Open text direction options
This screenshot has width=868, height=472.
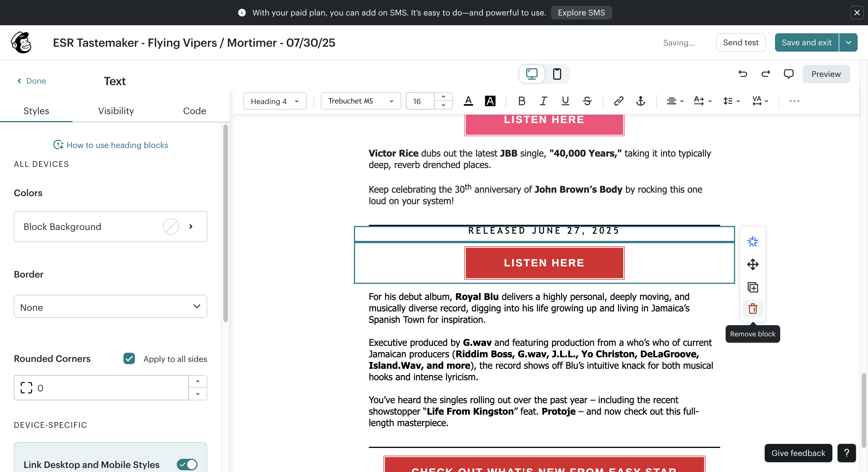coord(703,101)
